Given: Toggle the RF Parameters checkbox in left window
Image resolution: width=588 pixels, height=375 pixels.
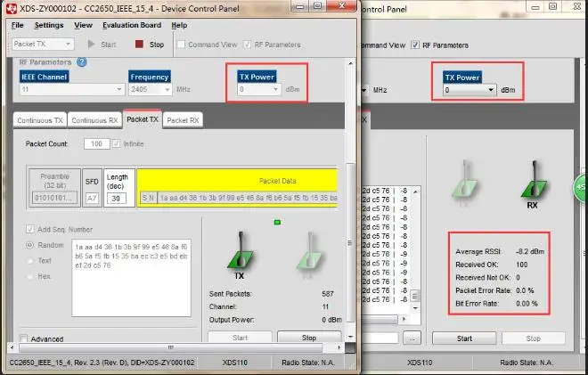Looking at the screenshot, I should [x=247, y=45].
